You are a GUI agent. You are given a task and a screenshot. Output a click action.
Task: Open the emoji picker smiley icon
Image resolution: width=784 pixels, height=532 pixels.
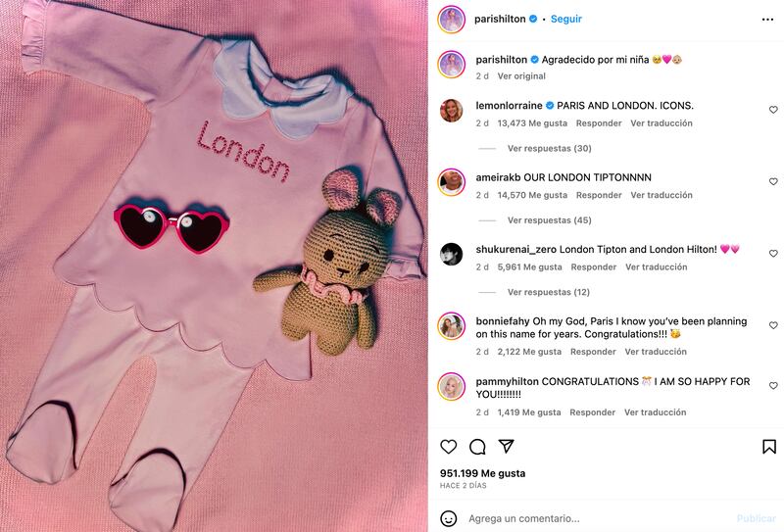tap(449, 518)
